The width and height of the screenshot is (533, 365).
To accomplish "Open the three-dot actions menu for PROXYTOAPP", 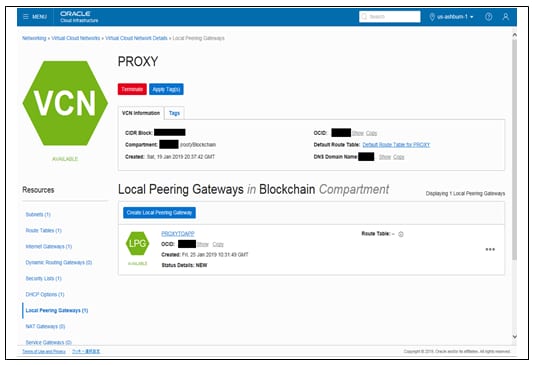I will click(x=490, y=249).
